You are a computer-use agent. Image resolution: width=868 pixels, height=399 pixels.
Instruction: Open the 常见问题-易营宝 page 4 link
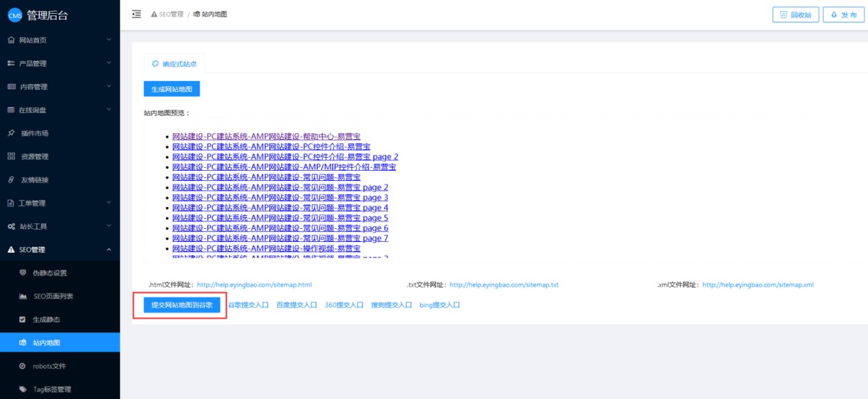pos(280,208)
